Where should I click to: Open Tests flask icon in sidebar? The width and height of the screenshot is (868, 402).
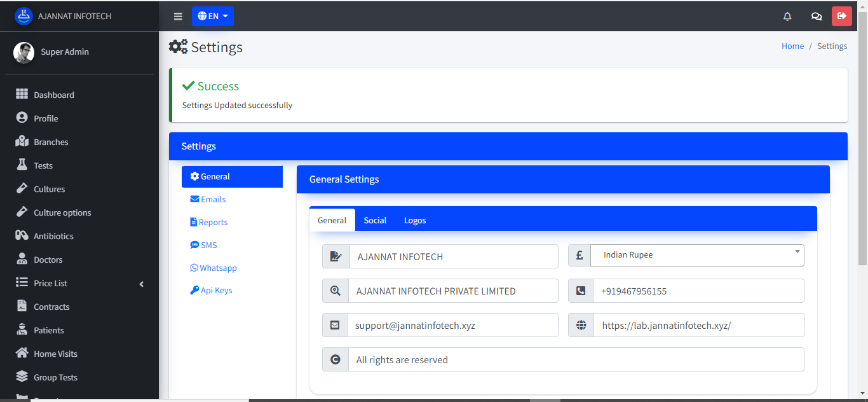pyautogui.click(x=22, y=165)
